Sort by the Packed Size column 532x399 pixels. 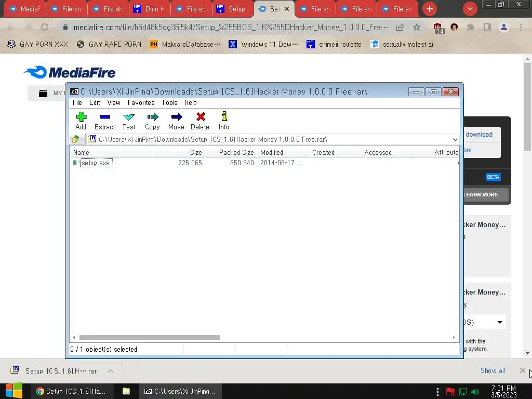click(x=231, y=152)
